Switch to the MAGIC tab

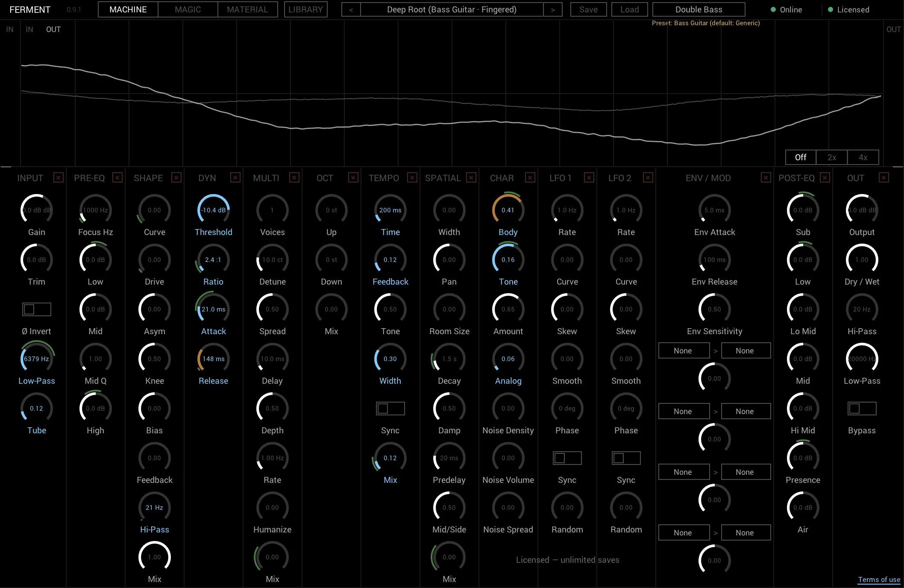point(187,9)
